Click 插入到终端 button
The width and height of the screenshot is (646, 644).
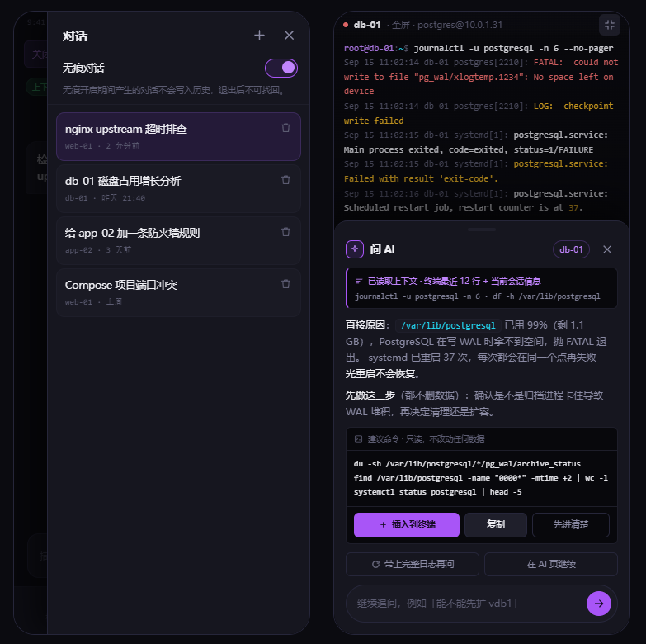point(407,525)
